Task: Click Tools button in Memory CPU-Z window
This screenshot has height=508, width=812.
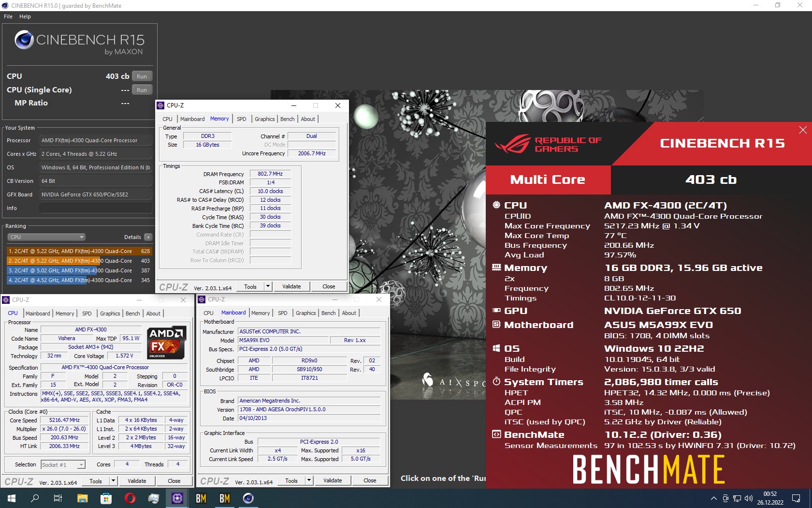Action: click(x=250, y=287)
